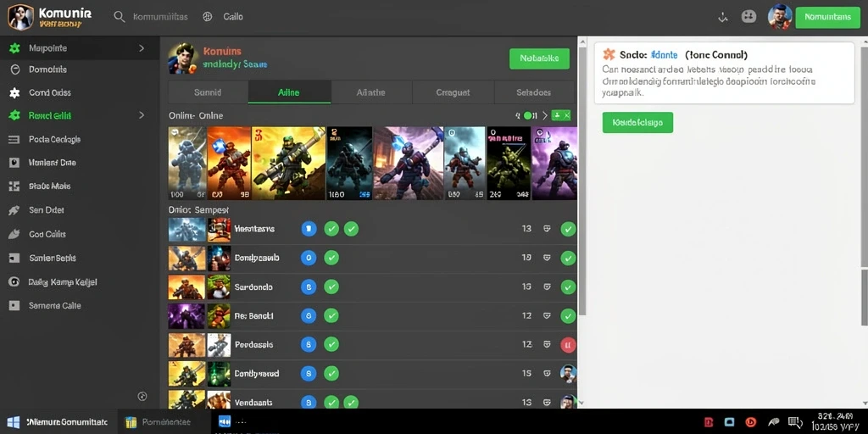This screenshot has height=434, width=868.
Task: Click the user avatar in Conthyerod row
Action: pyautogui.click(x=568, y=373)
